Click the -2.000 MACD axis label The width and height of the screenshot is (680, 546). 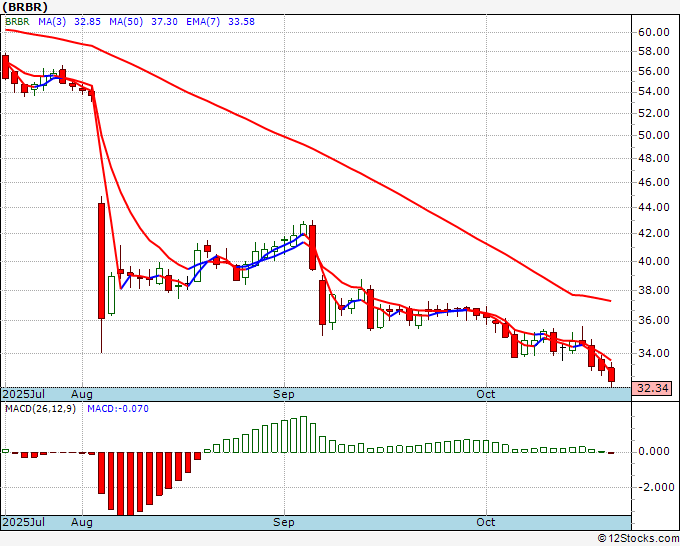coord(653,487)
